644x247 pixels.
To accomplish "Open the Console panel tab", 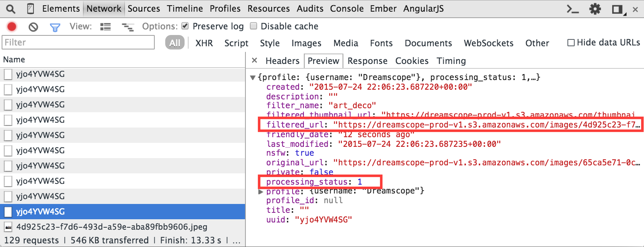I will point(347,8).
